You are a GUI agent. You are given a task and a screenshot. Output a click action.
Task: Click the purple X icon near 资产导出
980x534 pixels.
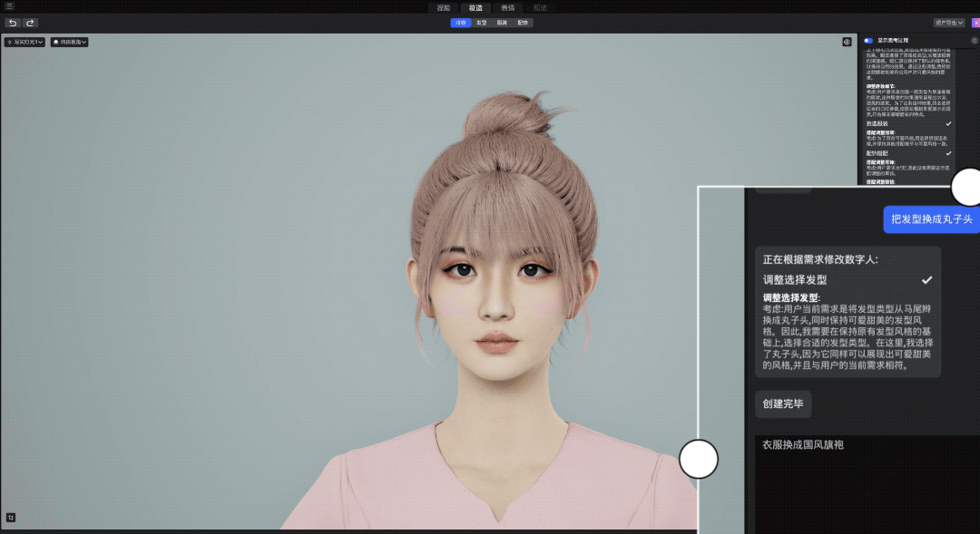pos(975,23)
